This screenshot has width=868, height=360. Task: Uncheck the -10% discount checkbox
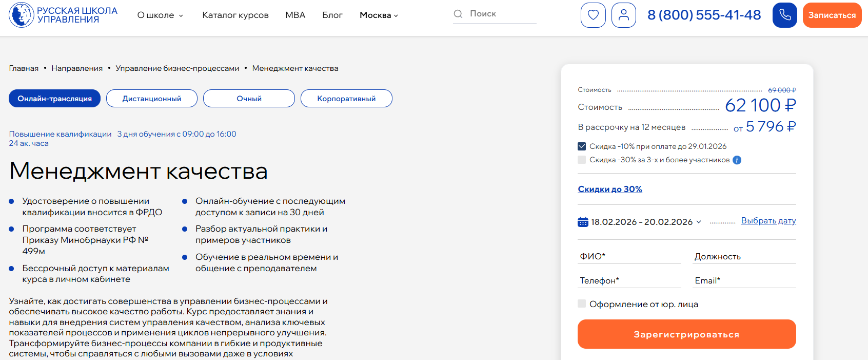(x=582, y=146)
